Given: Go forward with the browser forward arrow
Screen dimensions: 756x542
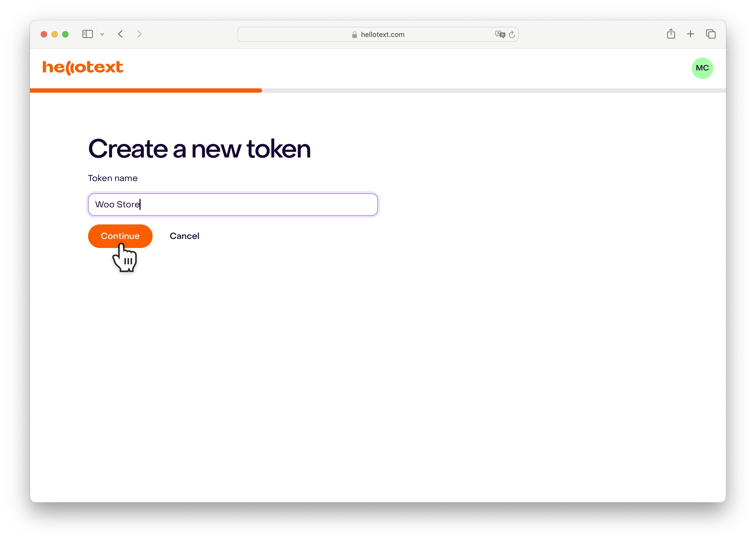Looking at the screenshot, I should pos(139,34).
